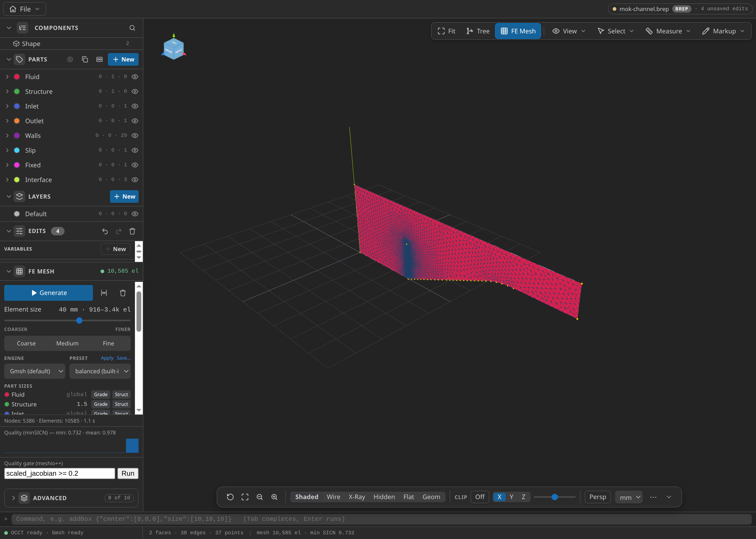The image size is (756, 539).
Task: Hide the Fluid part with its eye icon
Action: (x=135, y=77)
